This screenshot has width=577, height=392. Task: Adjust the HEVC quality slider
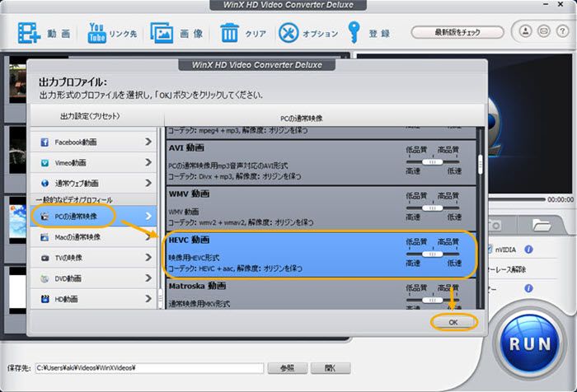pyautogui.click(x=433, y=254)
